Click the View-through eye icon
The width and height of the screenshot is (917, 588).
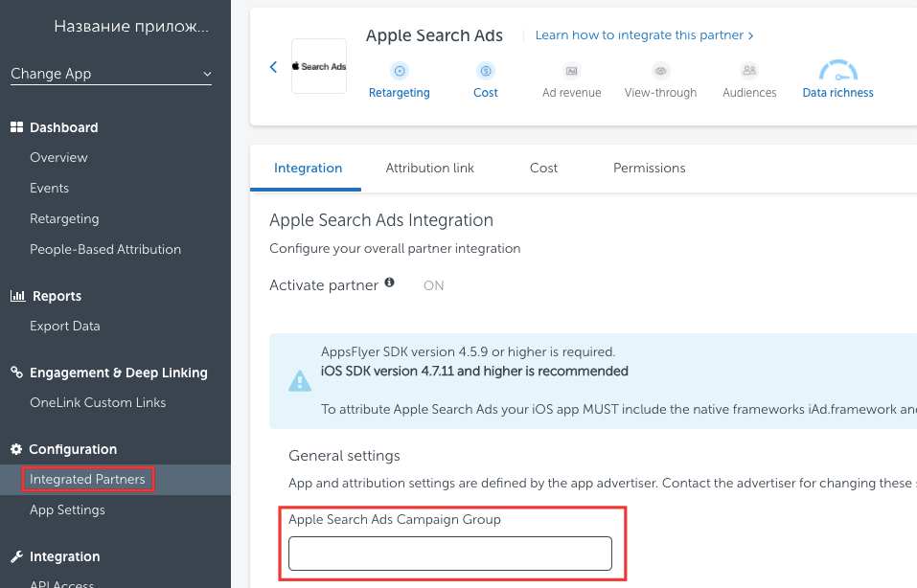[x=660, y=71]
